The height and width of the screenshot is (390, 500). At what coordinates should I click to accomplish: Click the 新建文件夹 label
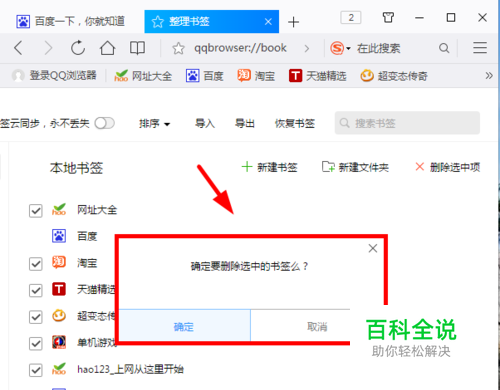[364, 167]
